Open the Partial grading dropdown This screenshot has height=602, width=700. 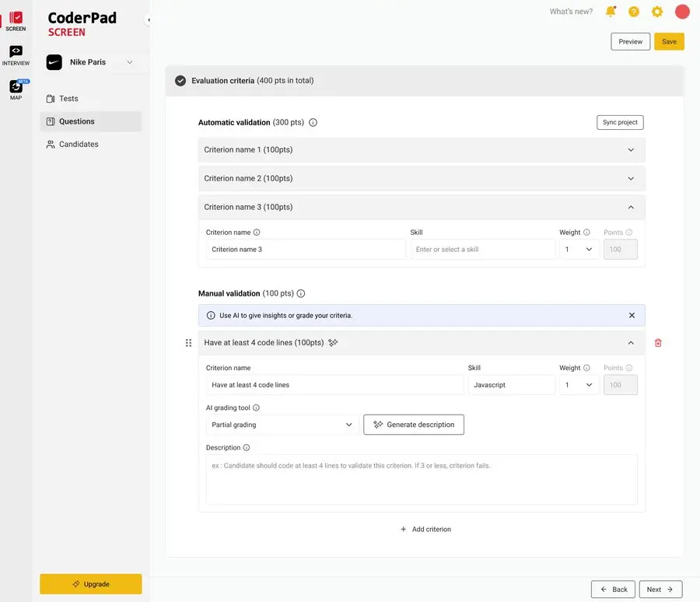282,425
